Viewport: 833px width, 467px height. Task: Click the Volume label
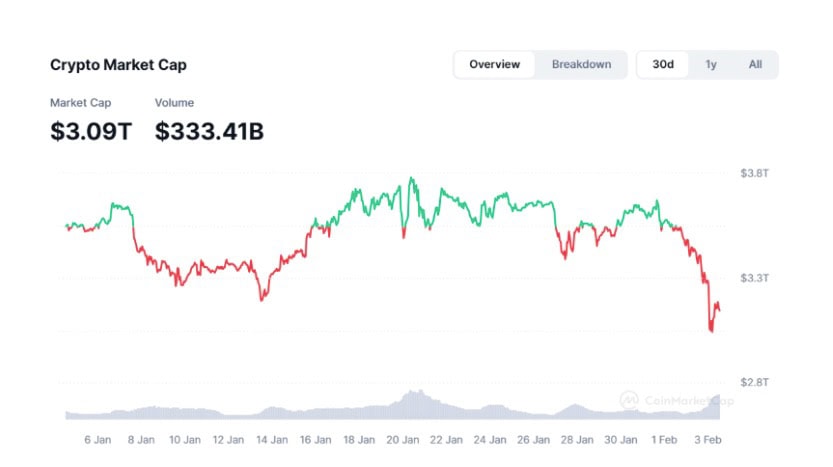(x=174, y=103)
